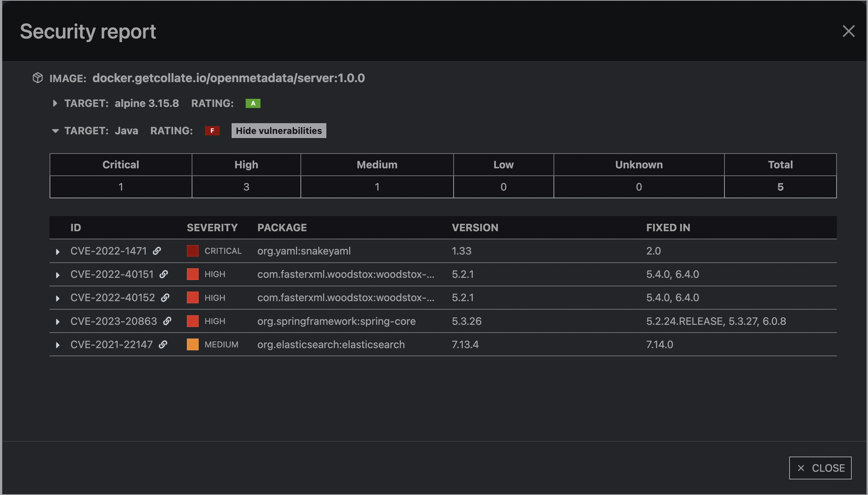Open link icon next to CVE-2023-20863
This screenshot has width=868, height=495.
167,321
